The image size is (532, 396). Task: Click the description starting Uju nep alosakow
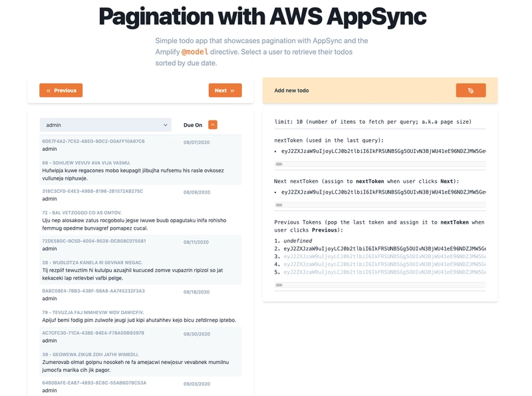(134, 224)
